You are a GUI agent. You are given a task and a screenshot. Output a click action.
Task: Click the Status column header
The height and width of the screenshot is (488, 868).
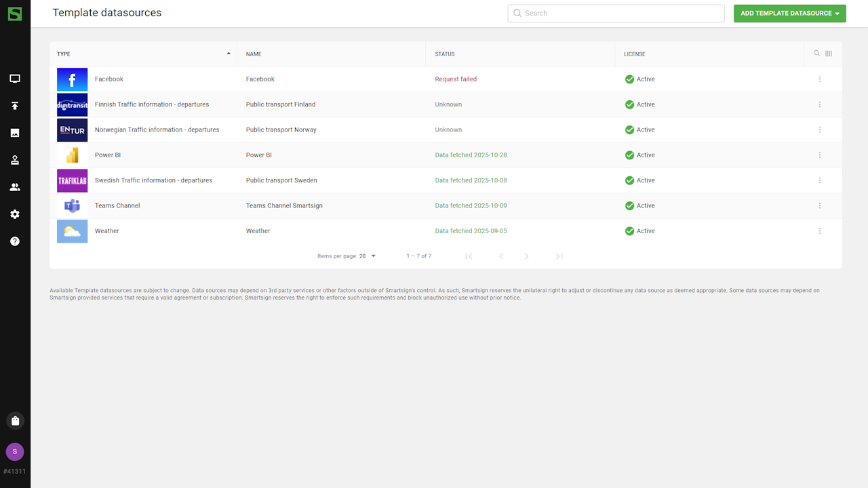(445, 54)
